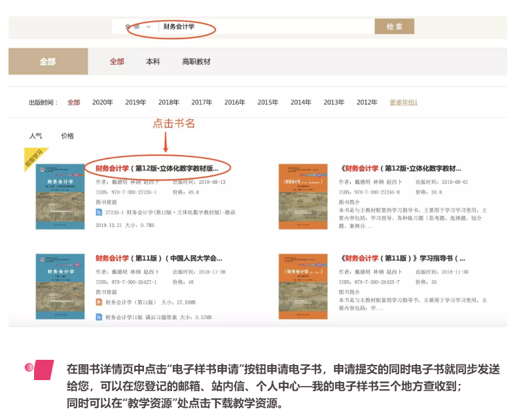Viewport: 517px width, 420px height.
Task: Sort results by 价格
Action: pyautogui.click(x=67, y=136)
